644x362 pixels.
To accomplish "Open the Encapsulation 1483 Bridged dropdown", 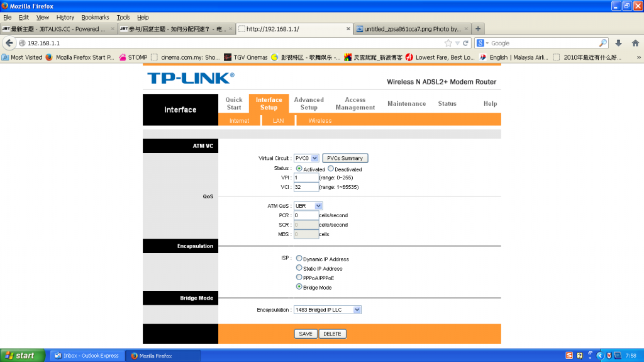I will tap(328, 310).
